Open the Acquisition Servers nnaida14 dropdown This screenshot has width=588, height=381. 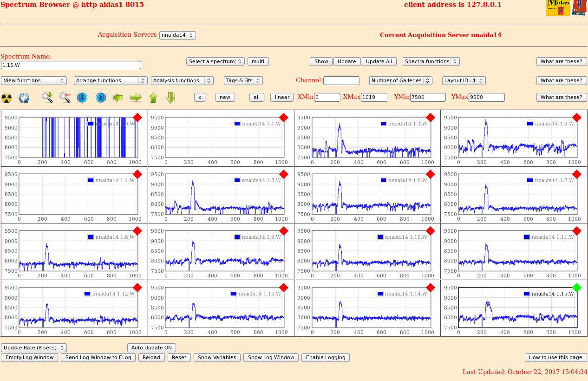[177, 35]
